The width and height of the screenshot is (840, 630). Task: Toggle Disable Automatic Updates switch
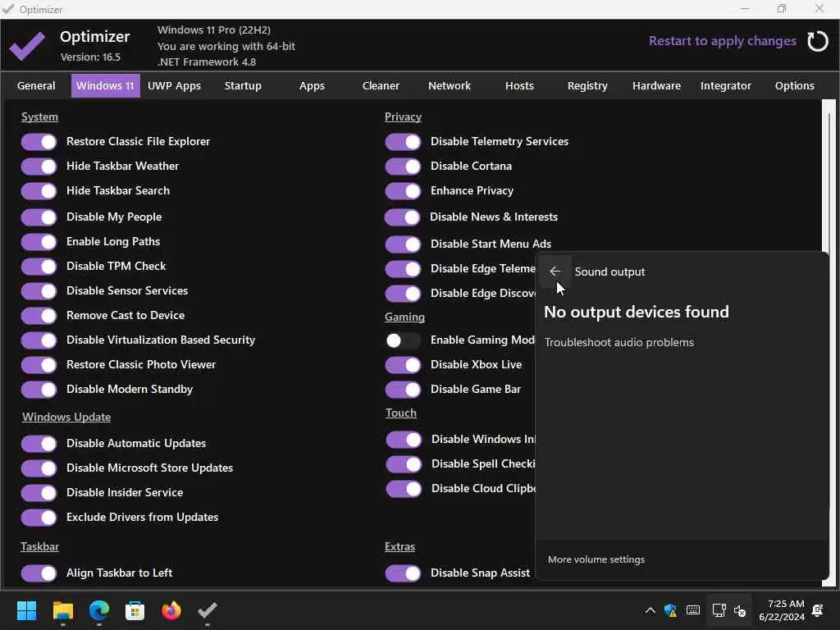coord(39,444)
